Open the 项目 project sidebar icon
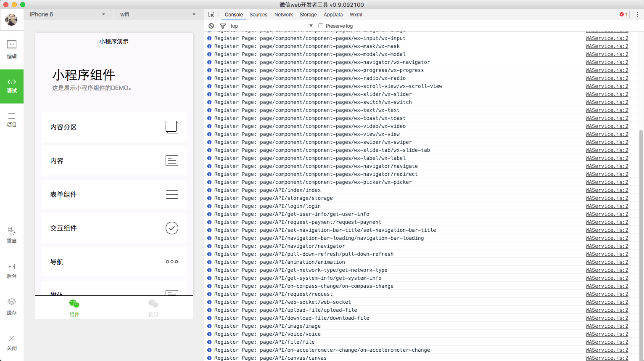644x361 pixels. click(12, 119)
